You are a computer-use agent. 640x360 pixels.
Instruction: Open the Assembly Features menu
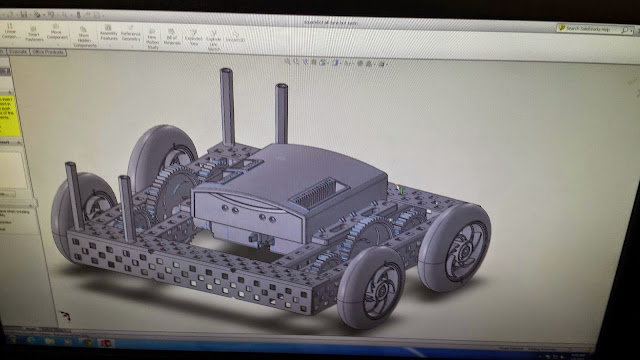(109, 33)
